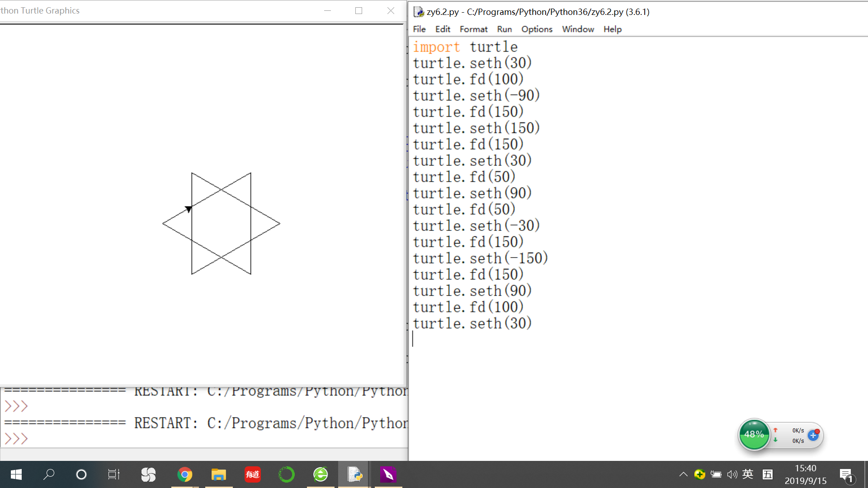Open taskbar search magnifier
Viewport: 868px width, 488px height.
(49, 474)
